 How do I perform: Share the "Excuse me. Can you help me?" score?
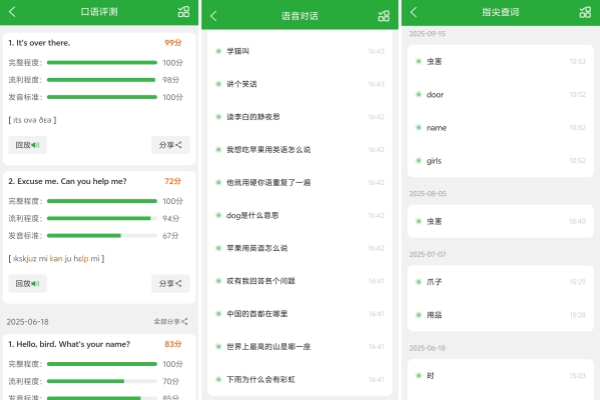(x=171, y=283)
